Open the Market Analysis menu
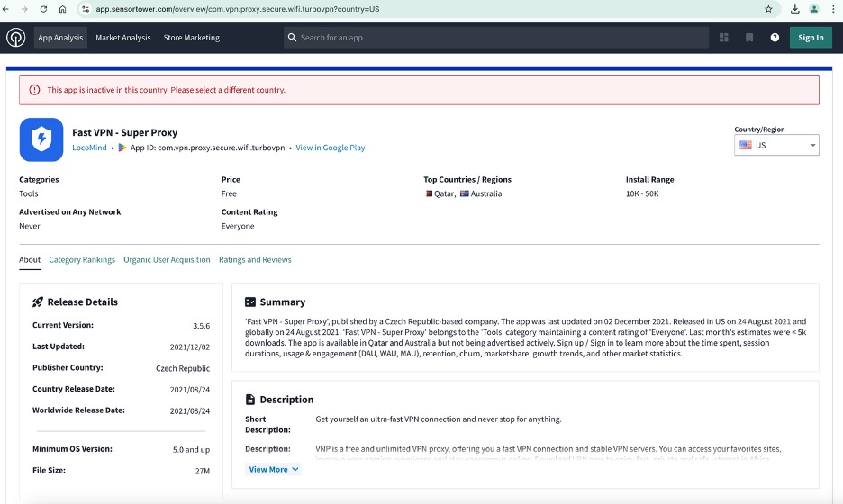Image resolution: width=843 pixels, height=504 pixels. [123, 38]
